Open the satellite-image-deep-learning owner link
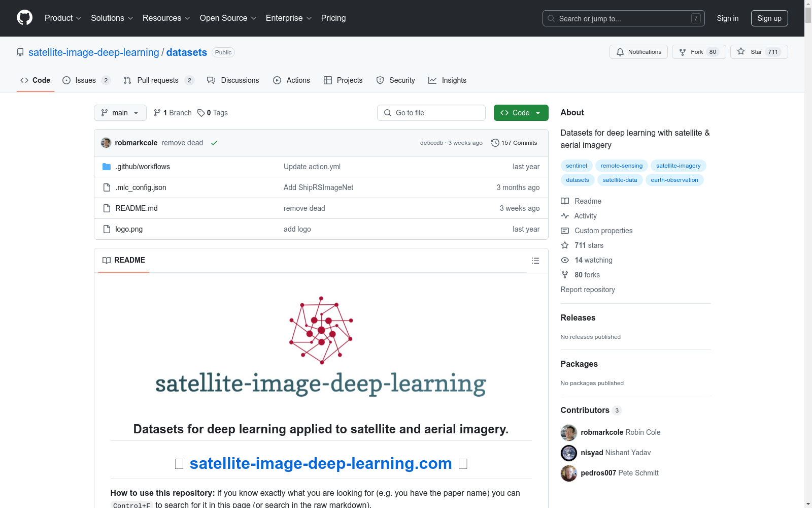Screen dimensions: 812x508 (94, 52)
